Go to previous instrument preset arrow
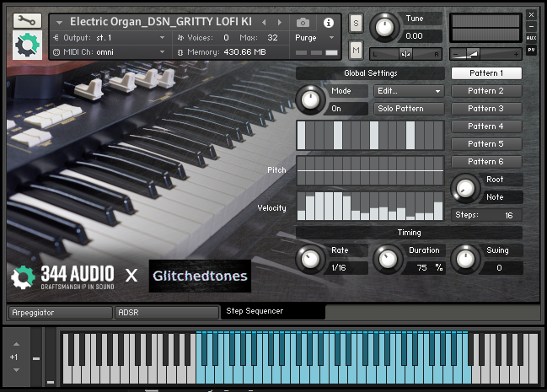The image size is (547, 392). 265,22
